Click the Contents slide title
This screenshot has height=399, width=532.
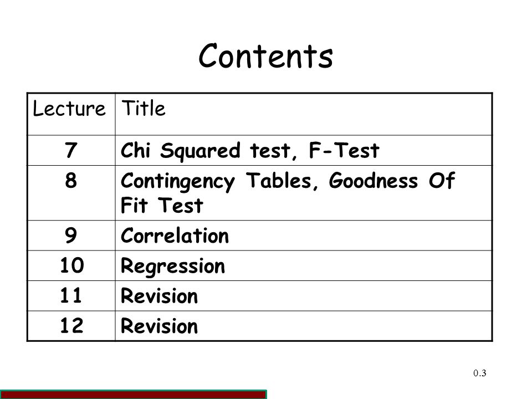click(265, 55)
